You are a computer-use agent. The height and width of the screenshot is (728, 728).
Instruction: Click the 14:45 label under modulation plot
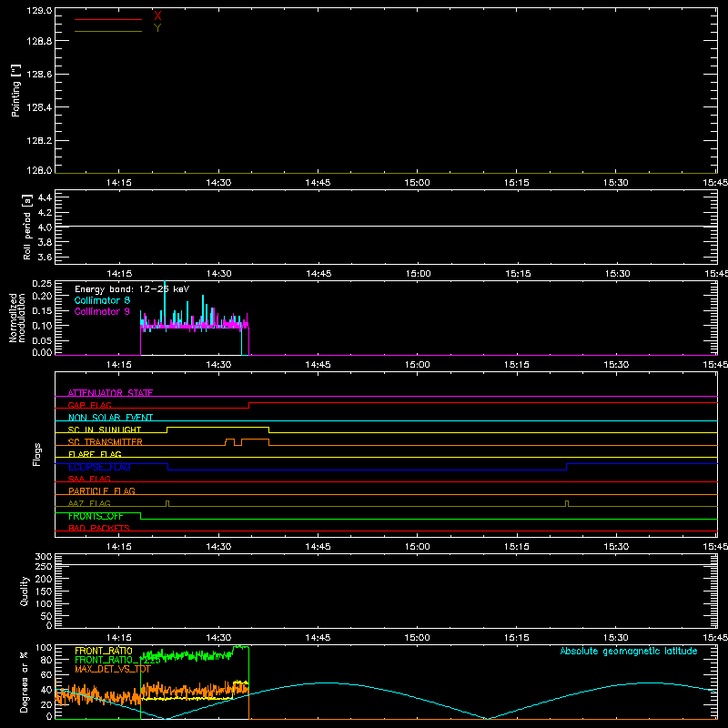point(318,365)
